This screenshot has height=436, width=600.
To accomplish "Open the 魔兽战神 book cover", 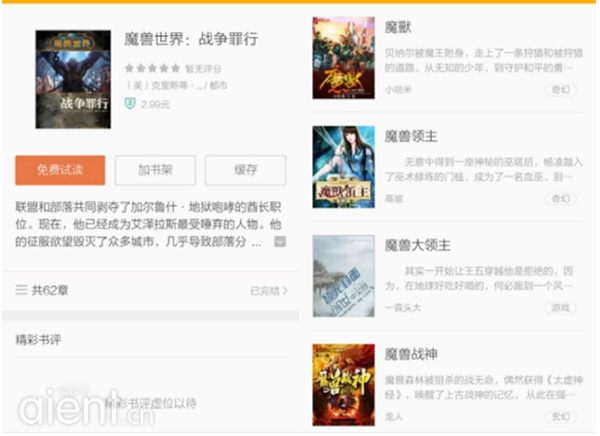I will pyautogui.click(x=344, y=385).
